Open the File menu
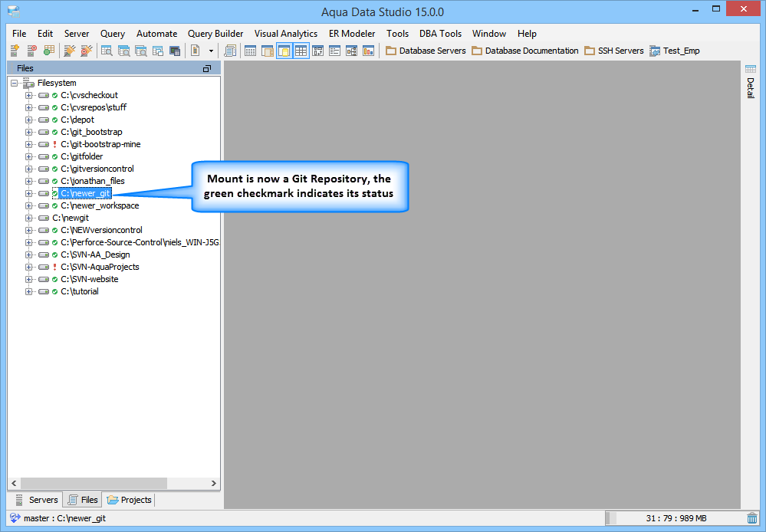The image size is (766, 532). (19, 33)
